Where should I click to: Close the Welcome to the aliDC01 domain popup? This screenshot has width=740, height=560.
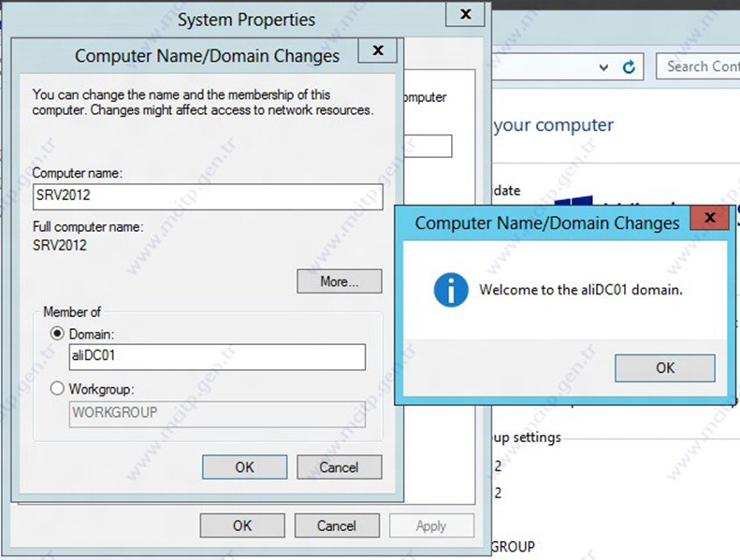(x=709, y=218)
